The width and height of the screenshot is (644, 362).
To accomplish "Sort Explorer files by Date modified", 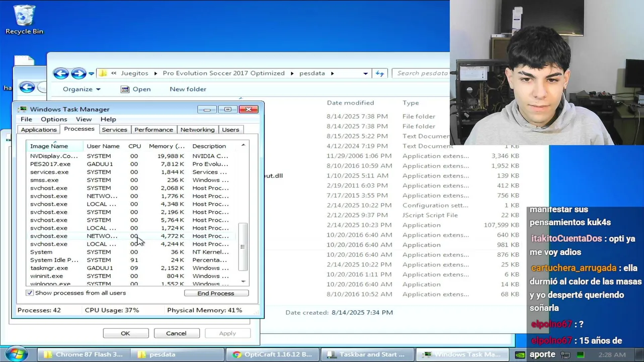I will point(350,103).
